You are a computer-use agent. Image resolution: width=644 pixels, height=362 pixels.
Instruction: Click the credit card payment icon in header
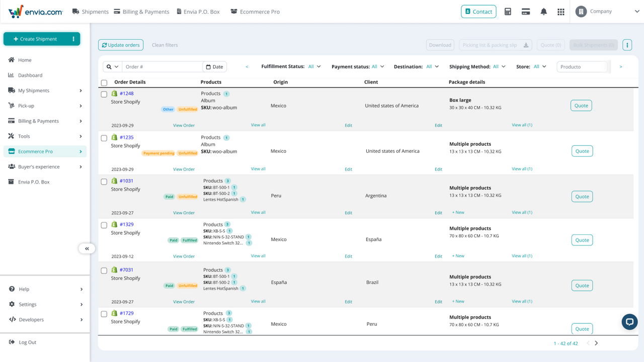[x=526, y=12]
